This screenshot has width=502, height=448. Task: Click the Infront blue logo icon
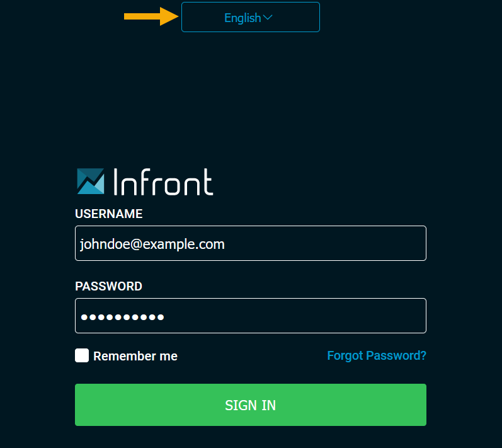(90, 181)
